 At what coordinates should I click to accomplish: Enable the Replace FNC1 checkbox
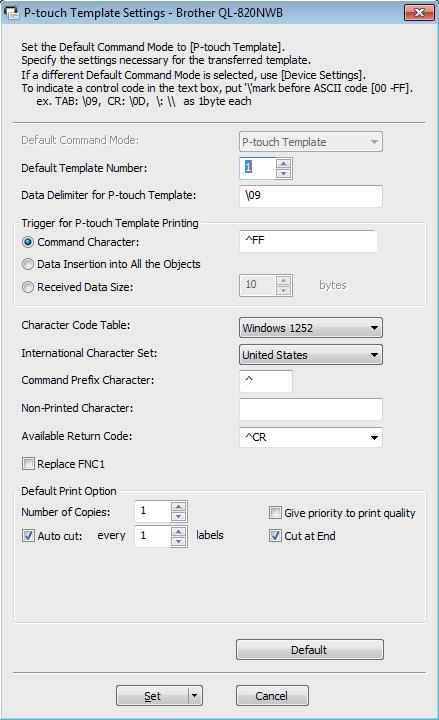pyautogui.click(x=28, y=464)
